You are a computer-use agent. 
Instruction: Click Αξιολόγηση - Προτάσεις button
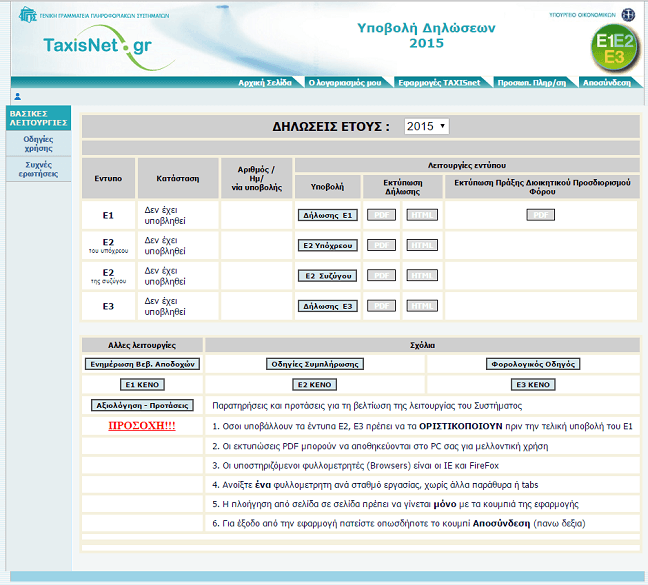142,405
